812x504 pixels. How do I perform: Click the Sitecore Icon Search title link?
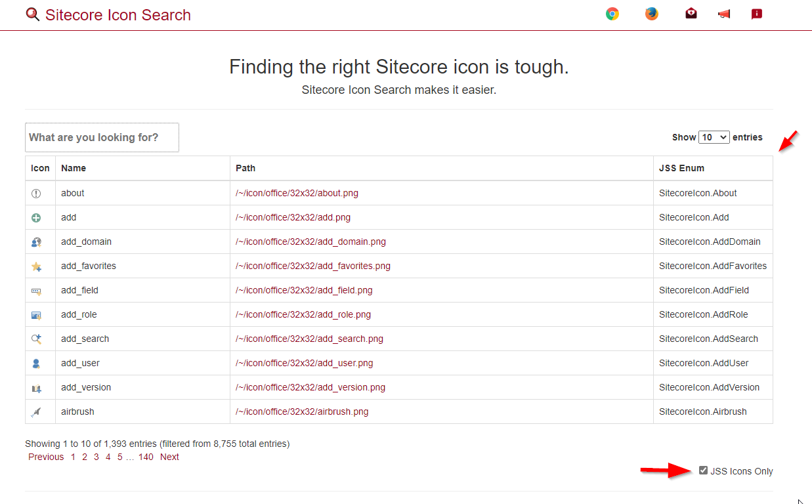[x=118, y=14]
